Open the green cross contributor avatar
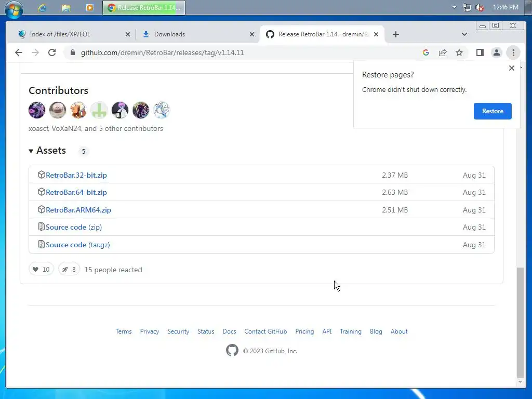The height and width of the screenshot is (399, 532). (99, 110)
